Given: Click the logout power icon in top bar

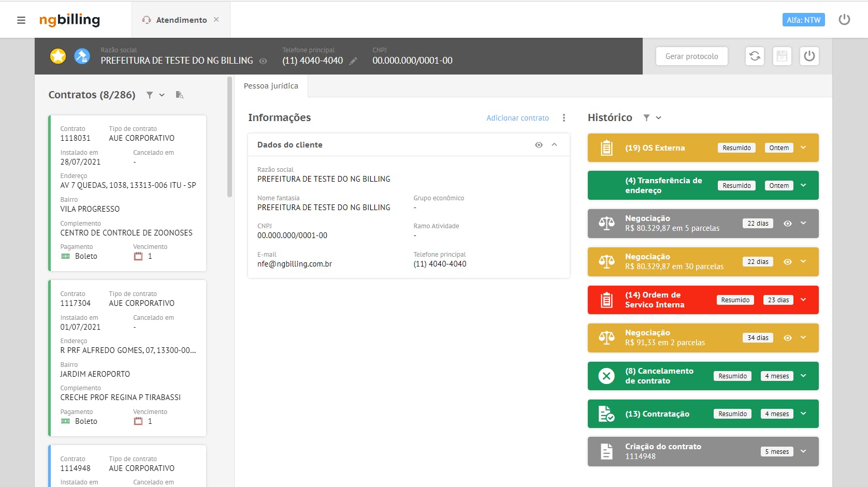Looking at the screenshot, I should tap(844, 20).
